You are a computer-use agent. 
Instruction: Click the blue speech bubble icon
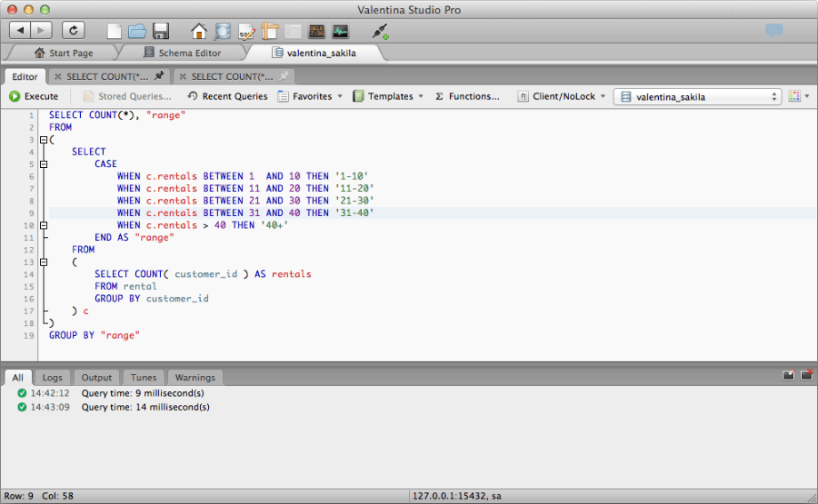774,30
